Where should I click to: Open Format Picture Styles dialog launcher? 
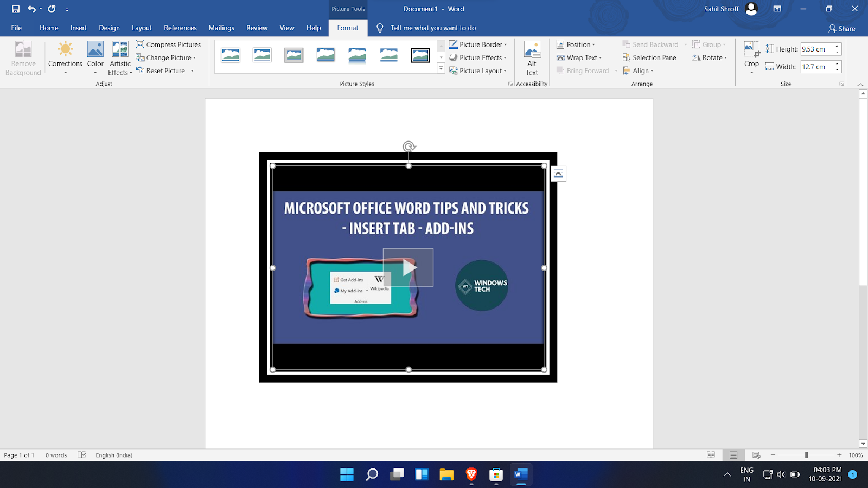point(510,84)
